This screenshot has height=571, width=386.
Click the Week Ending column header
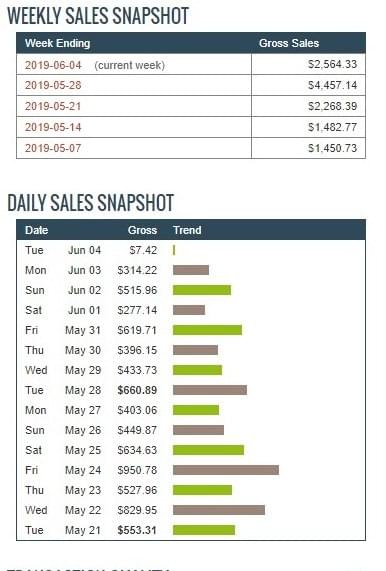click(x=58, y=43)
